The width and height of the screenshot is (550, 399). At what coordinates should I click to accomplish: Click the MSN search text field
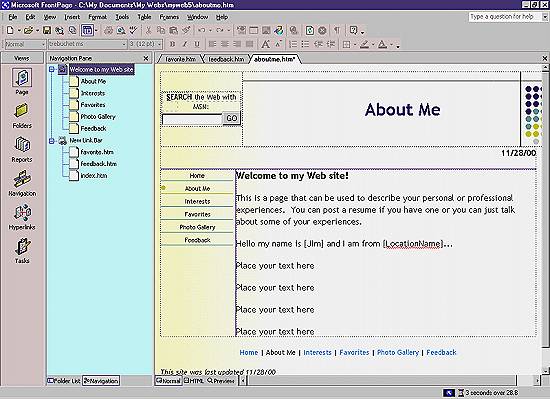[x=192, y=119]
